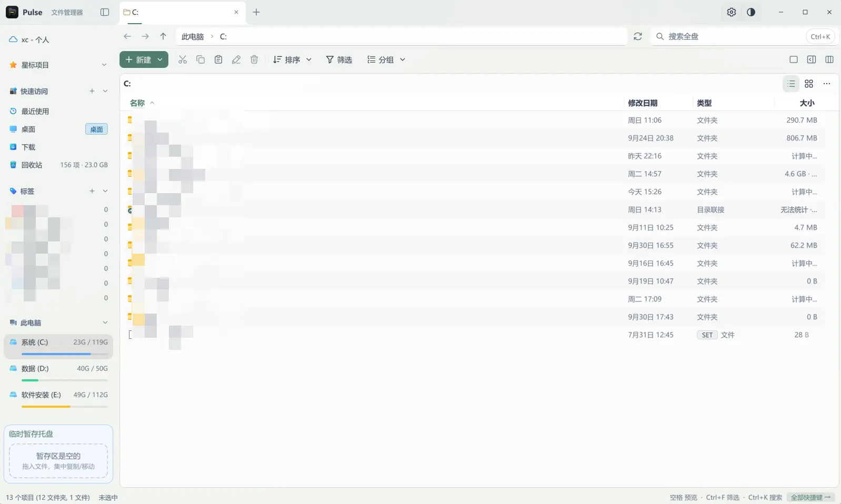
Task: Go forward with right arrow
Action: point(145,36)
